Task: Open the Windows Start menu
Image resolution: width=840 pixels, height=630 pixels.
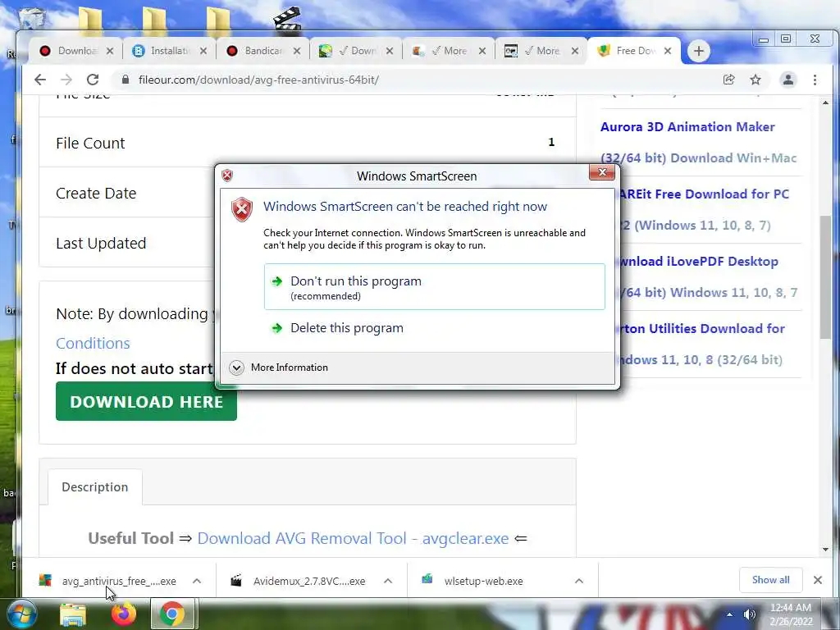Action: click(x=21, y=614)
